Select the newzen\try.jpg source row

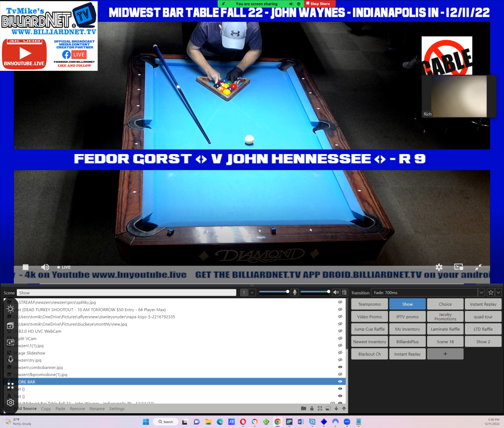pos(174,360)
